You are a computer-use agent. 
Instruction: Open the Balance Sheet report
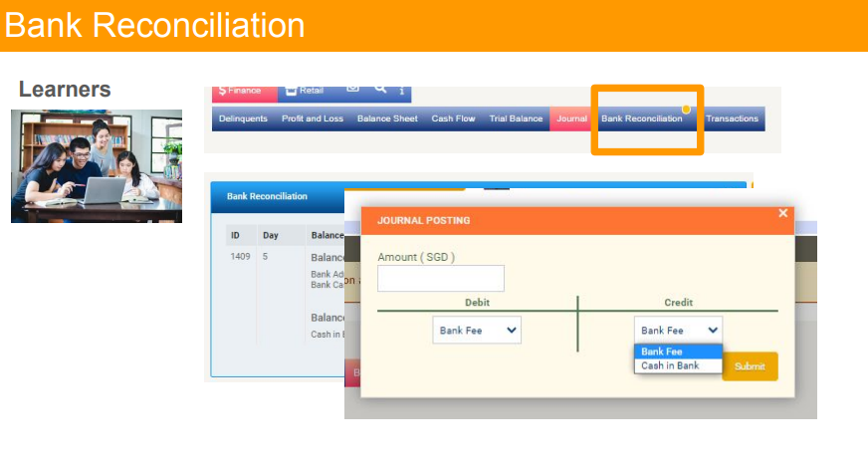(x=387, y=118)
